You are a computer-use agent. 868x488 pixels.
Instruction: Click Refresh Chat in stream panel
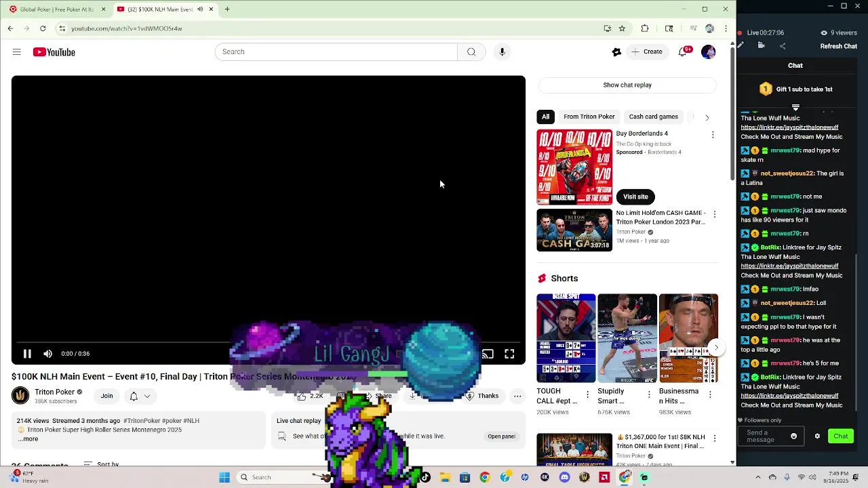tap(839, 47)
